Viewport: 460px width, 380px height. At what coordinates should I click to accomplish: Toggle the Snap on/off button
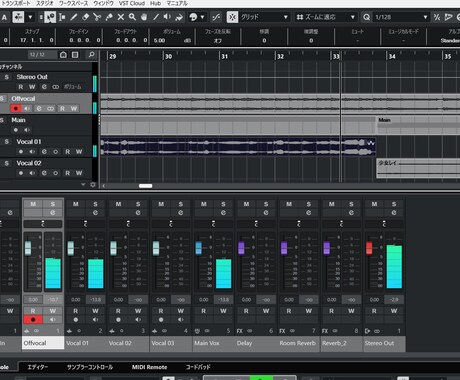click(232, 17)
